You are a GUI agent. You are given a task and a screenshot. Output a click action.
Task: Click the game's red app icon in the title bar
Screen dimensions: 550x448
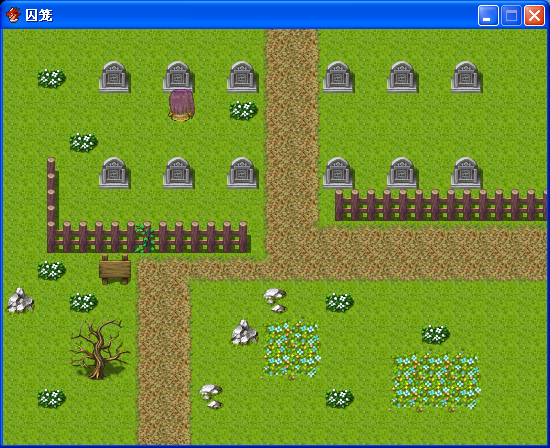13,15
